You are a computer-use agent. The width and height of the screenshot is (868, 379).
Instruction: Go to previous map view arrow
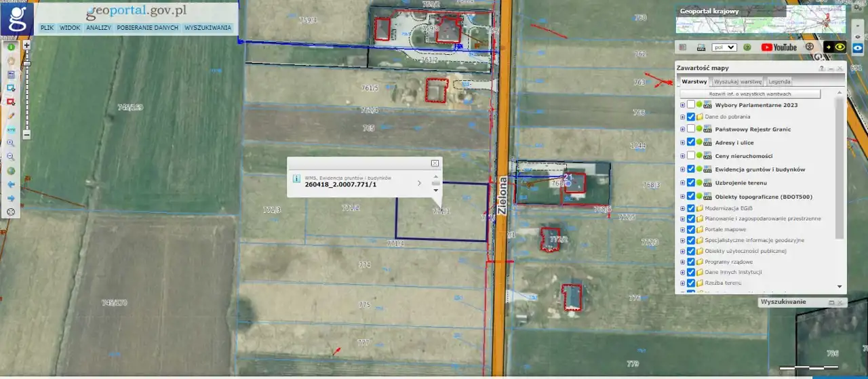[x=11, y=184]
